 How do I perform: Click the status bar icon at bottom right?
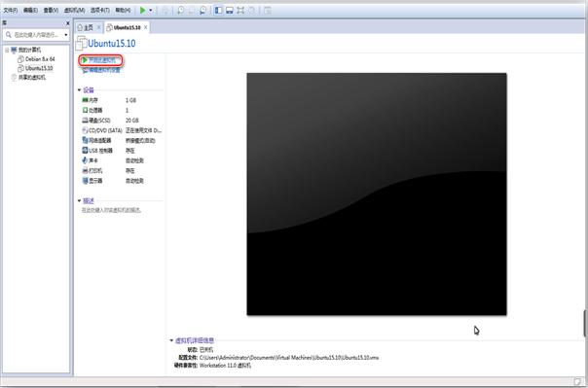(578, 381)
